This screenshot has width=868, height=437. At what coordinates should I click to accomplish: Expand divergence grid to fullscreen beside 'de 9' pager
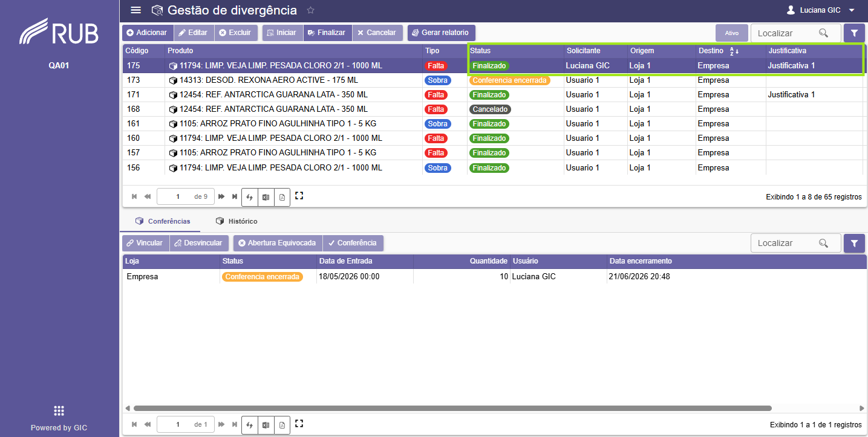[x=299, y=196]
